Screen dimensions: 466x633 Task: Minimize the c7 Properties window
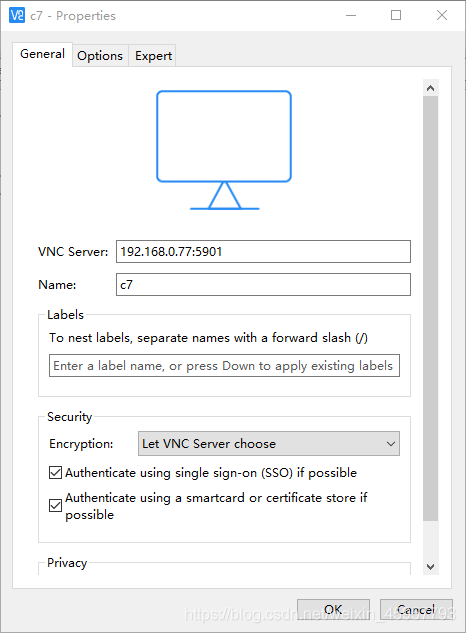pos(351,15)
